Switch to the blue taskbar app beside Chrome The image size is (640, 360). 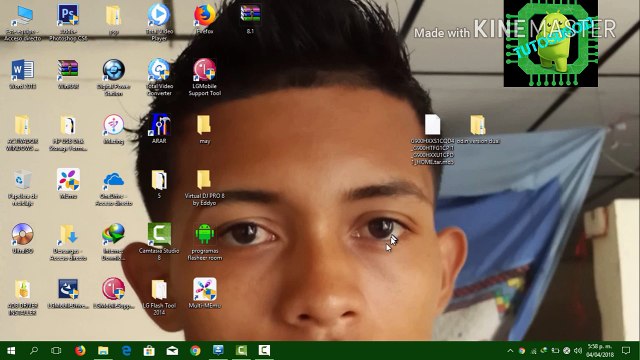[218, 351]
